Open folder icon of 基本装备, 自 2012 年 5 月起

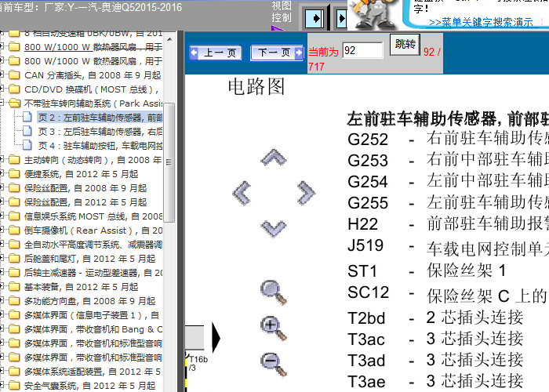click(x=14, y=287)
